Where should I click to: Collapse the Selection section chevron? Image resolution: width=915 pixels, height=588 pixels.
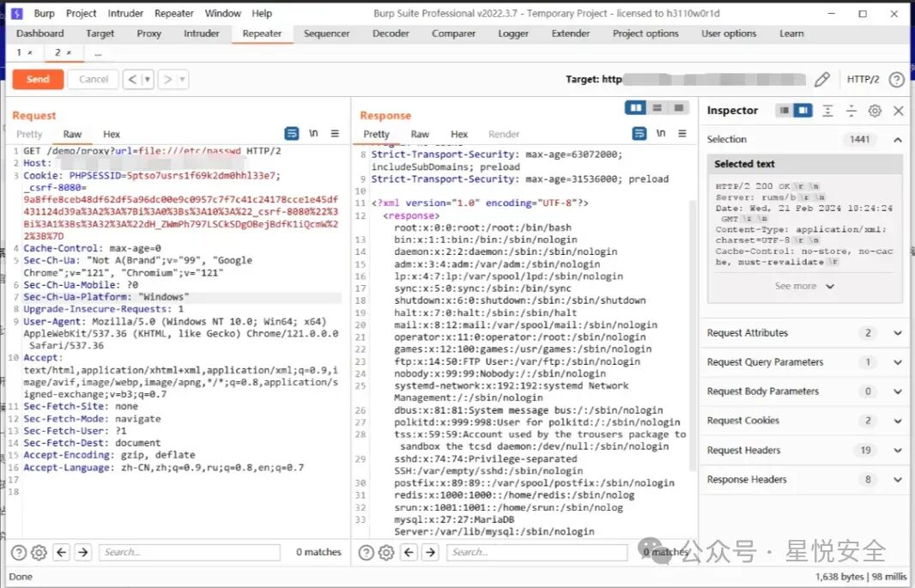(x=898, y=139)
